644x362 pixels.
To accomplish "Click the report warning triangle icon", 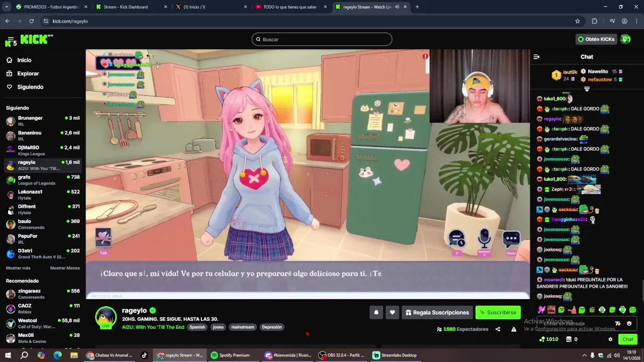I will [x=514, y=329].
